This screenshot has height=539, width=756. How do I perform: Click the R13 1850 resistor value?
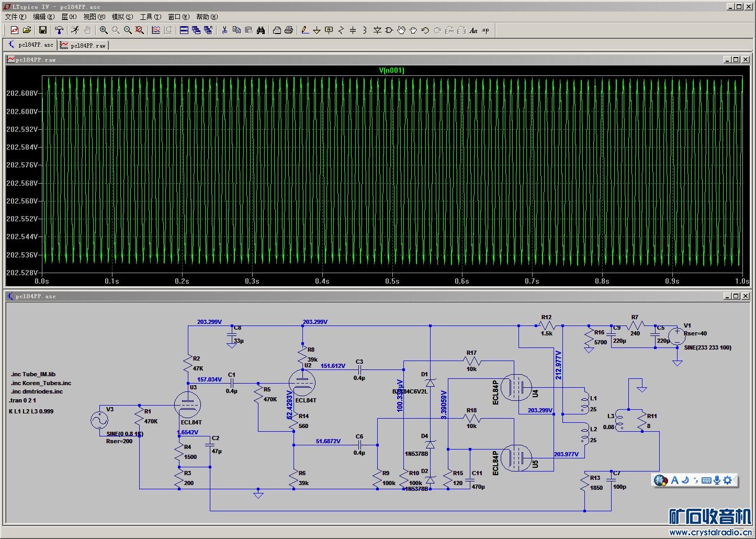[596, 488]
